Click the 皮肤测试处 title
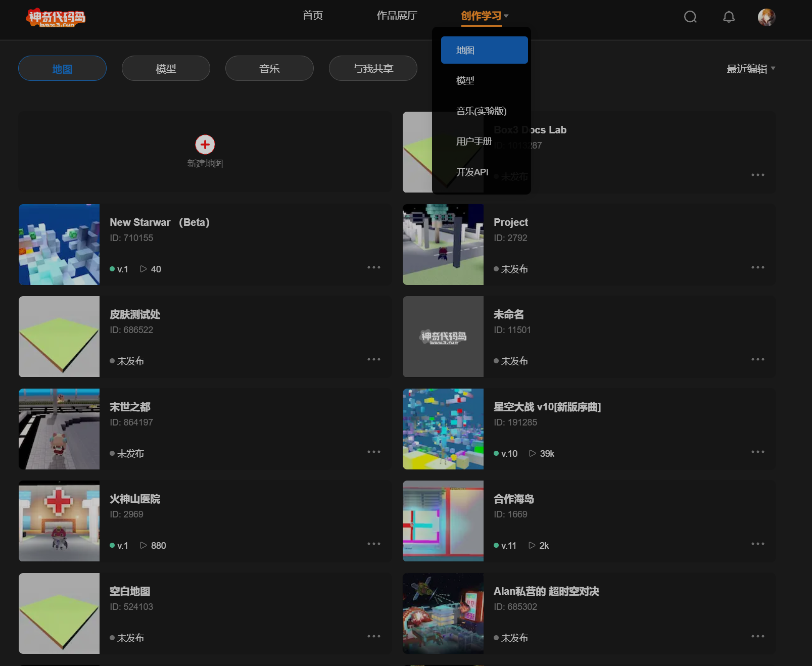This screenshot has height=666, width=812. coord(135,314)
